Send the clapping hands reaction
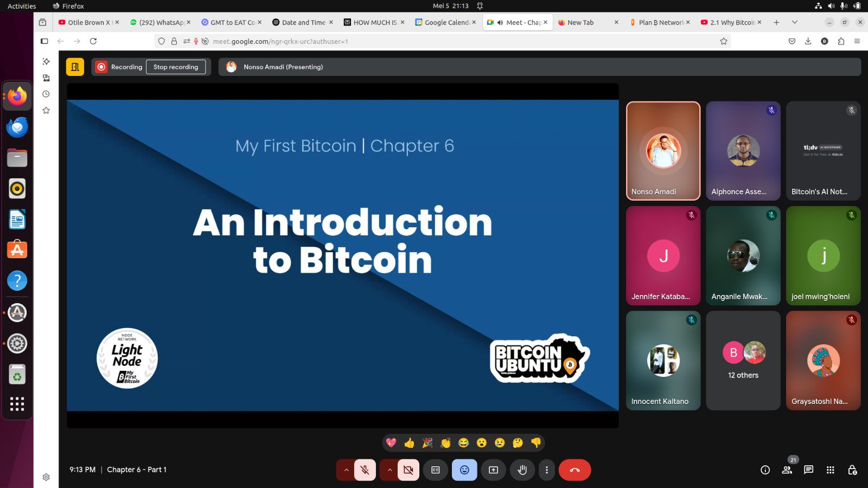Screen dimensions: 868x488 point(445,443)
